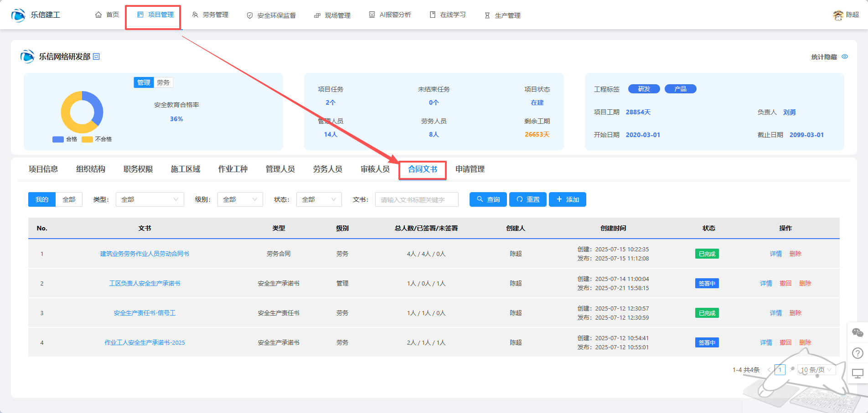Open AI报警分析 in top navigation
Image resolution: width=868 pixels, height=413 pixels.
[390, 15]
